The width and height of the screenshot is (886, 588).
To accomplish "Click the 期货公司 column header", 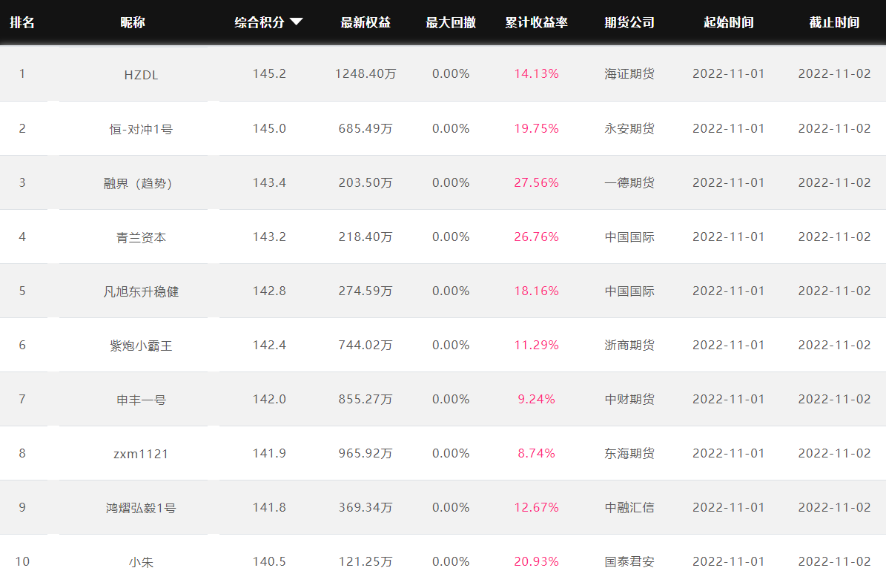I will (x=629, y=22).
